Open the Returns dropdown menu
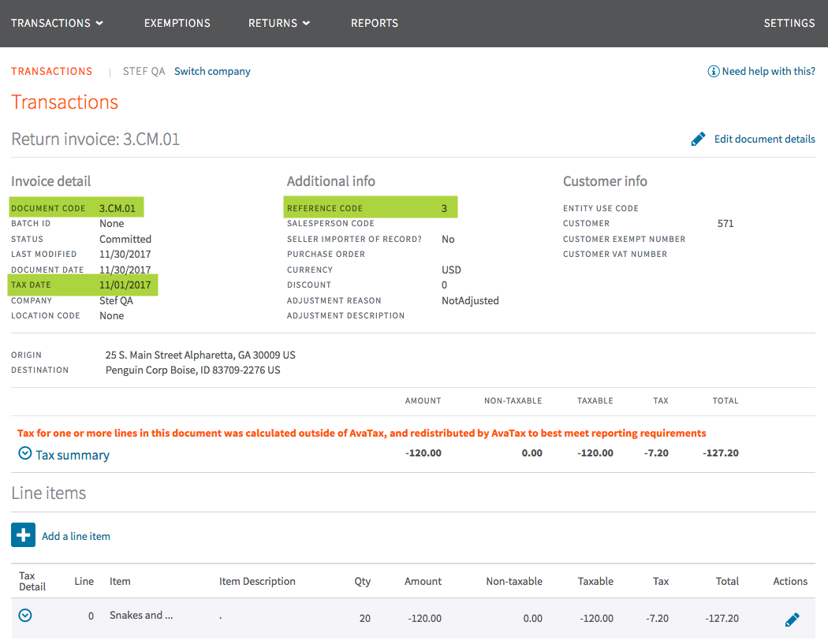The width and height of the screenshot is (828, 644). pyautogui.click(x=279, y=23)
